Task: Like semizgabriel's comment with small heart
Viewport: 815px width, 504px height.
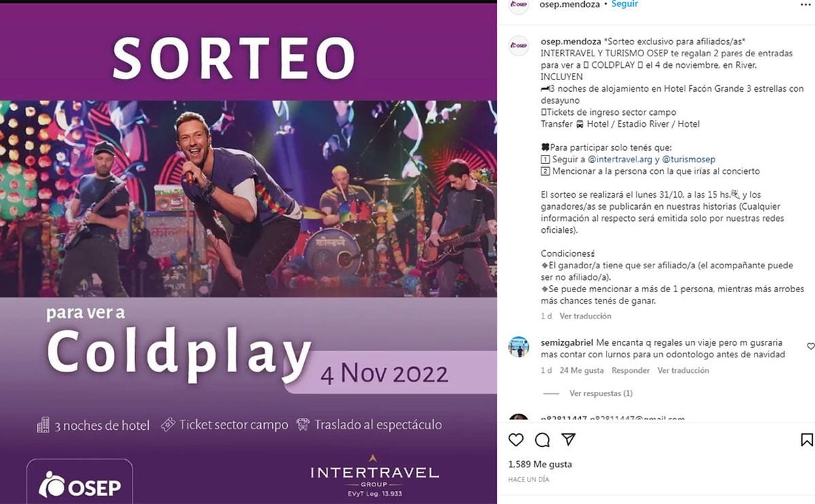Action: coord(810,346)
